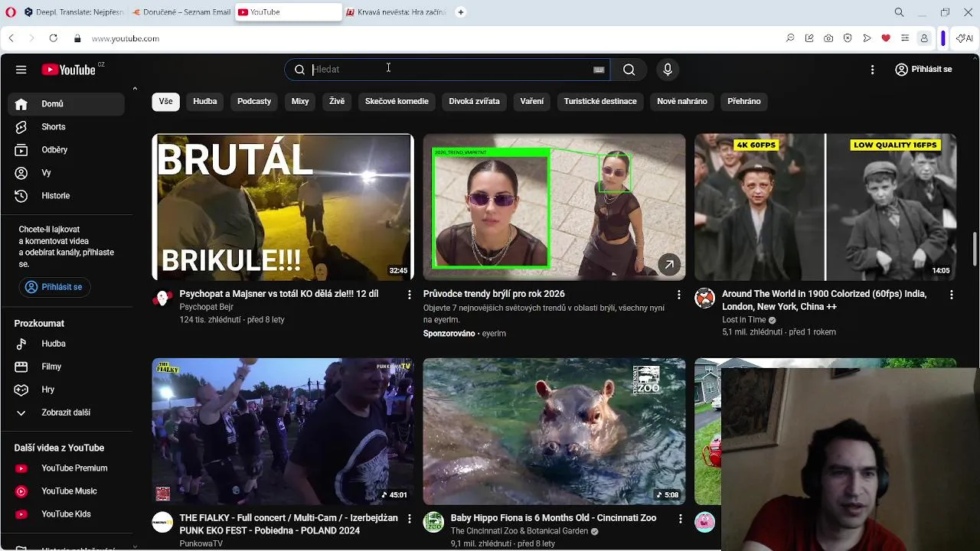The image size is (980, 551).
Task: Open Historie in the sidebar
Action: click(66, 196)
